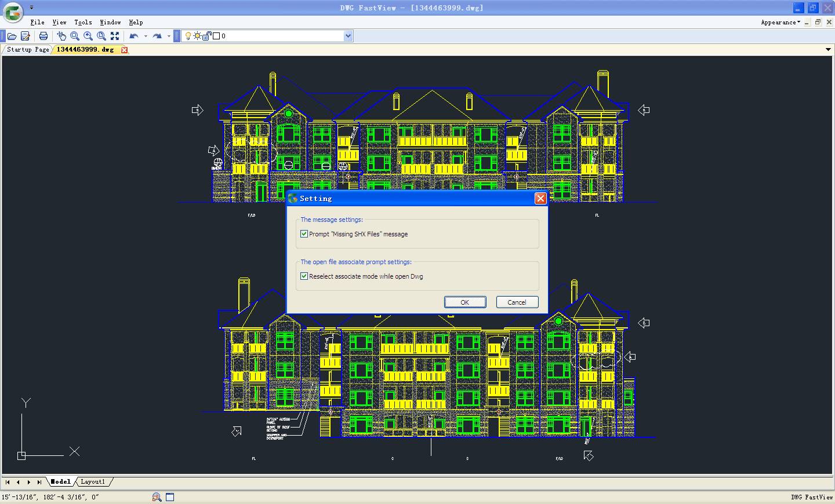835x504 pixels.
Task: Open the Tools menu
Action: [83, 22]
